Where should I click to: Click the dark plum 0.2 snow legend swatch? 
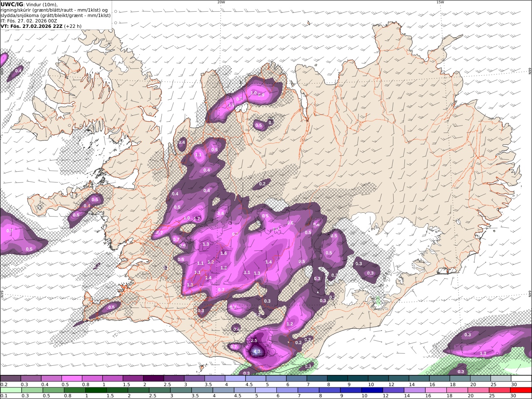[x=10, y=379]
